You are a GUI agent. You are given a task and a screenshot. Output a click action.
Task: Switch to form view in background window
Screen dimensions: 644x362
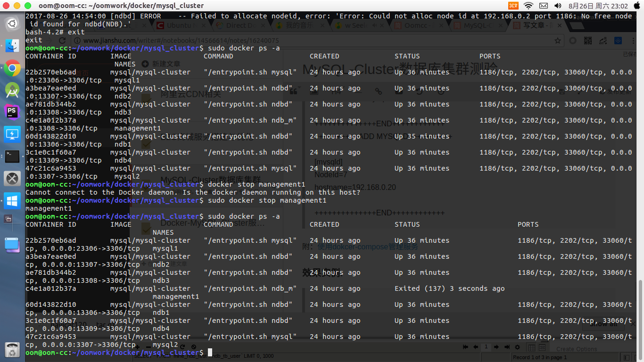(542, 348)
